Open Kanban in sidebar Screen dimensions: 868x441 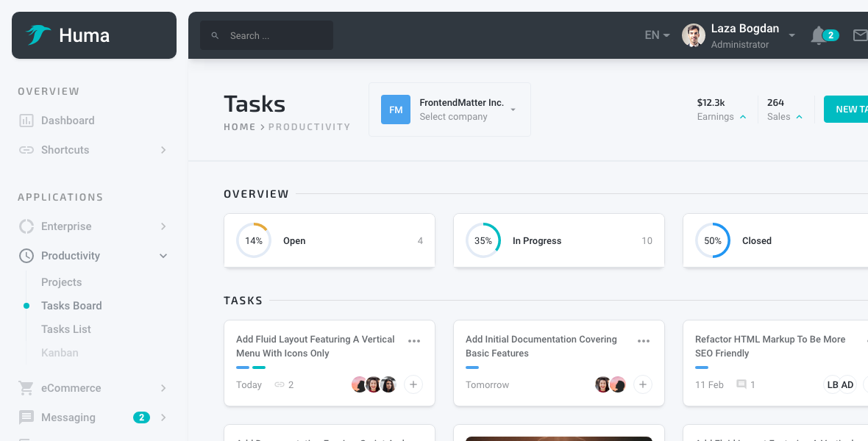point(60,353)
